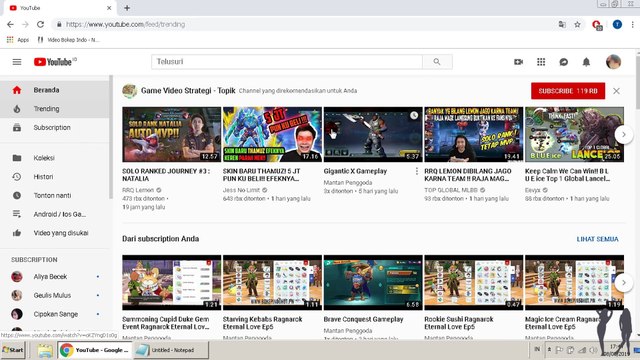Open Solo Rank Natalia video thumbnail

click(171, 134)
